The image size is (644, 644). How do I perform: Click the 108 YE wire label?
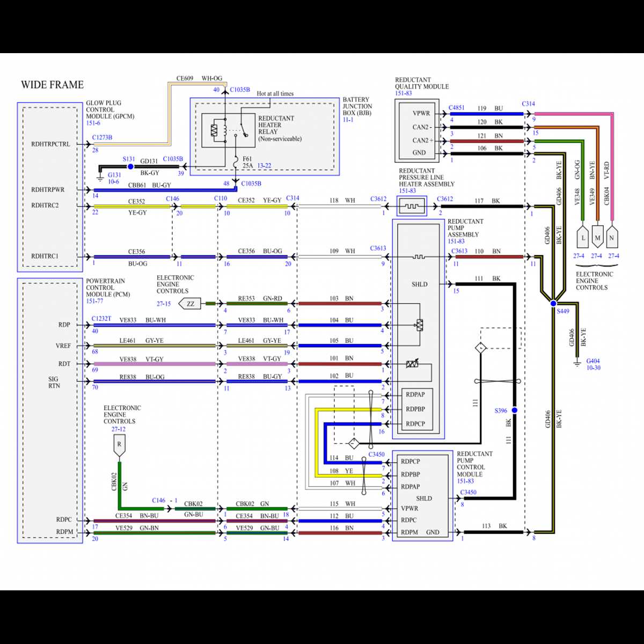(341, 471)
